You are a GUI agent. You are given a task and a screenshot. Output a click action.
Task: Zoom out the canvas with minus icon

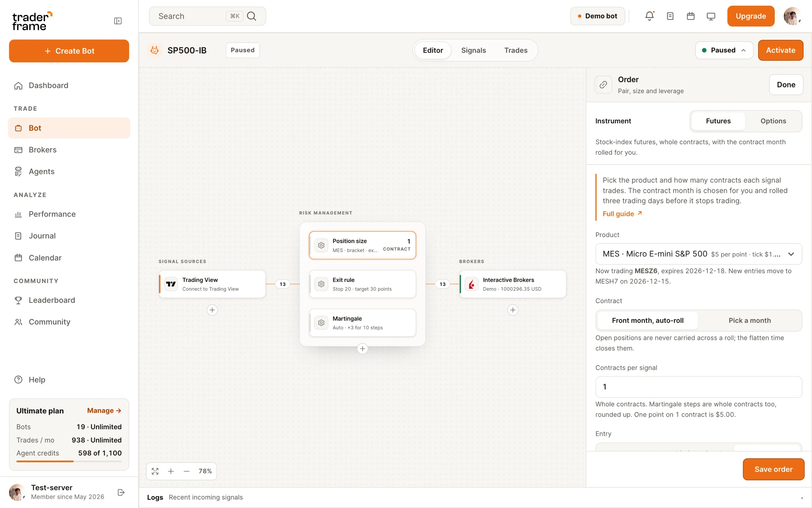pyautogui.click(x=186, y=471)
